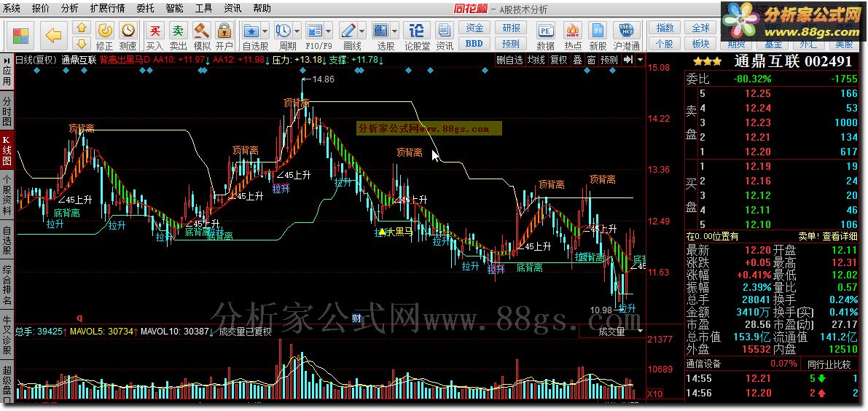Open the 沪港通 SSE HKE icon
868x411 pixels.
point(627,31)
